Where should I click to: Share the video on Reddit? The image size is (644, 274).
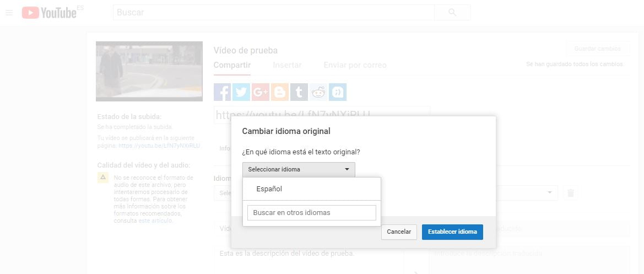pos(318,92)
